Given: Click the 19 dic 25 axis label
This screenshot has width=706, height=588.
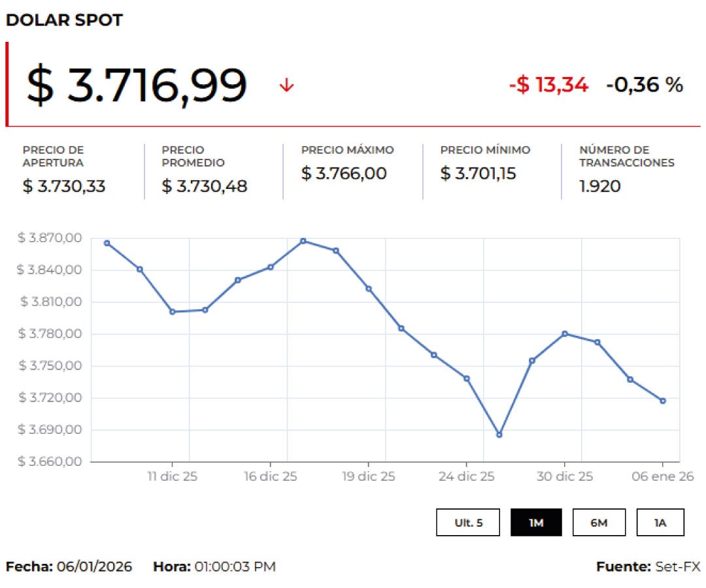Looking at the screenshot, I should (369, 476).
